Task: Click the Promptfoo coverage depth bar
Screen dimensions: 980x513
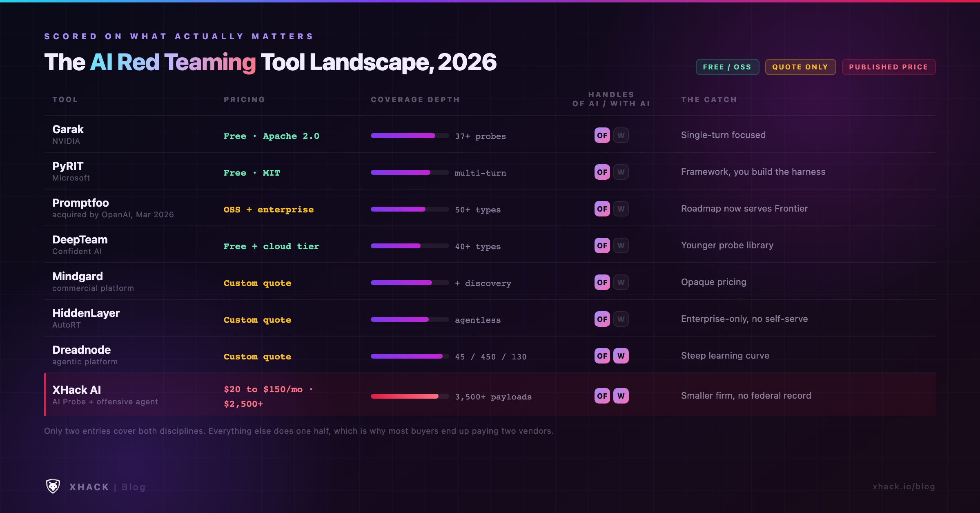Action: point(410,209)
